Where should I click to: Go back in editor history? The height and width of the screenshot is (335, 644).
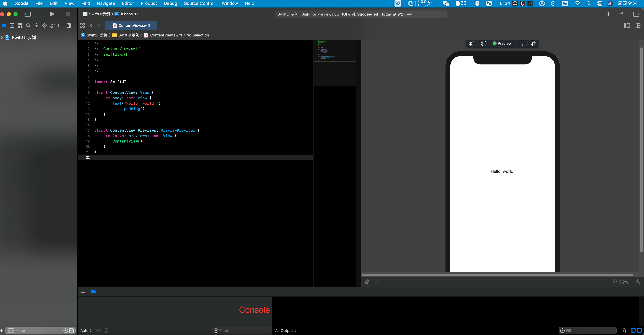91,25
